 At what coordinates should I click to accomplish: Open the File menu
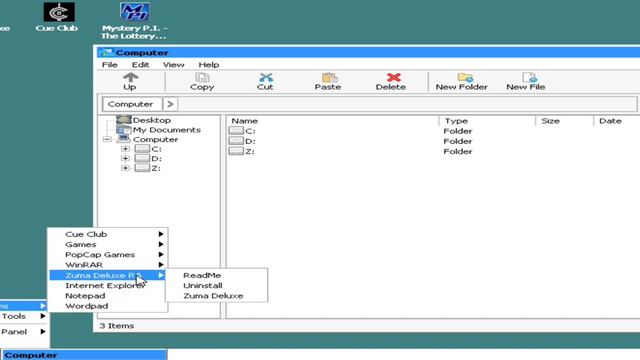tap(109, 65)
